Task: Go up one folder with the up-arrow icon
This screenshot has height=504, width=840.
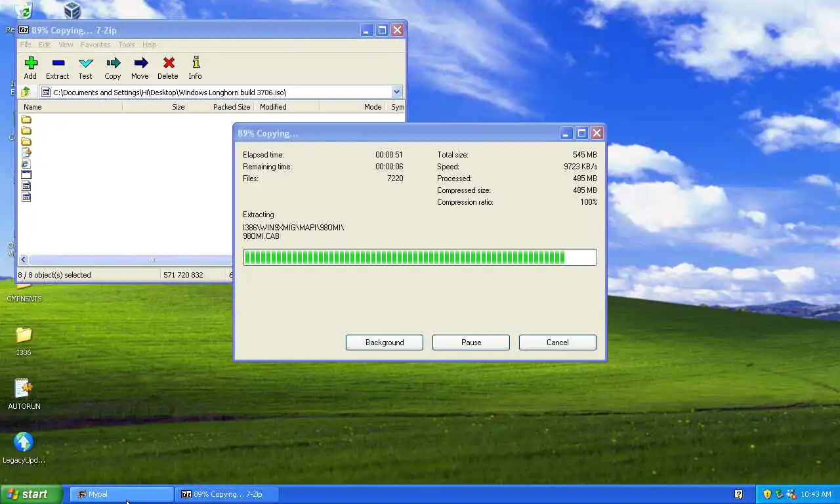Action: [26, 92]
